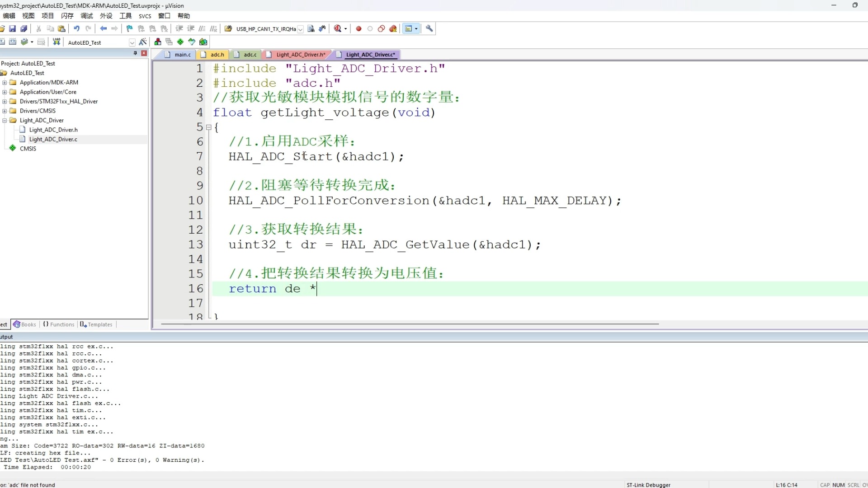Image resolution: width=868 pixels, height=488 pixels.
Task: Click the Download to flash LOAD icon
Action: coord(57,42)
